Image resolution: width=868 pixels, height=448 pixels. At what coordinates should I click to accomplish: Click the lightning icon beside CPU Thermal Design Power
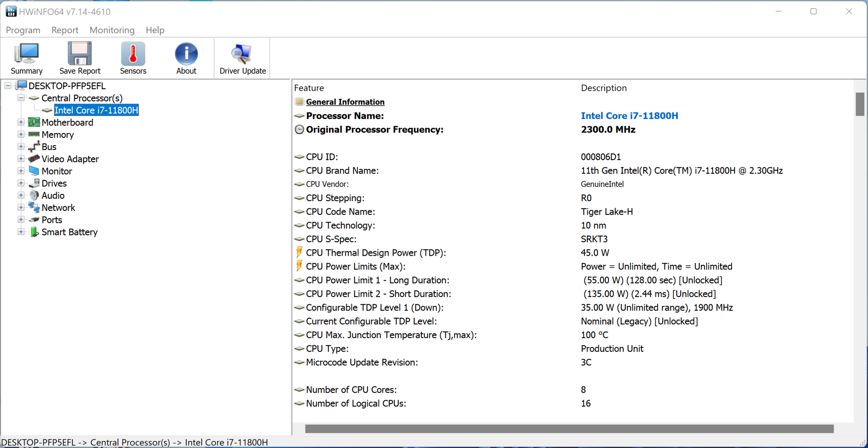pos(299,252)
